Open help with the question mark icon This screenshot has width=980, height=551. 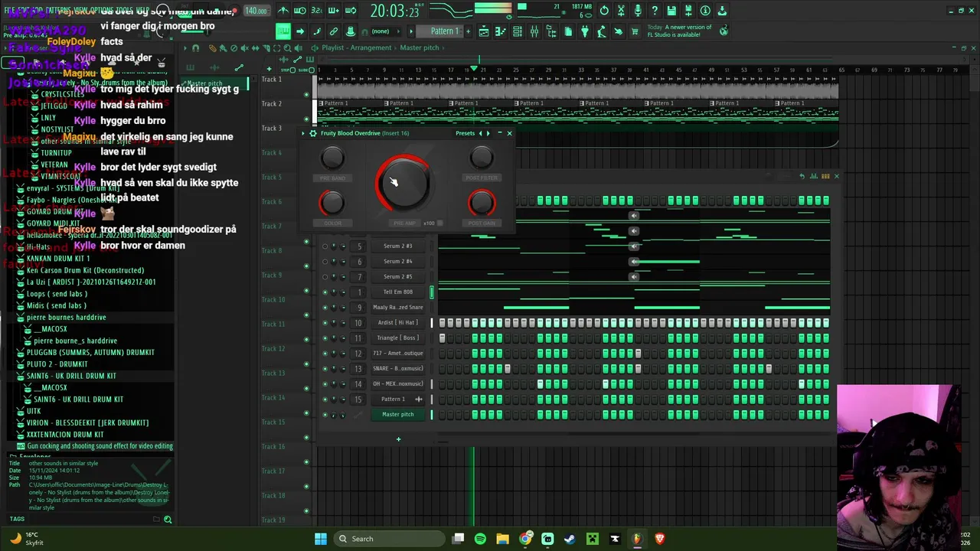coord(655,11)
